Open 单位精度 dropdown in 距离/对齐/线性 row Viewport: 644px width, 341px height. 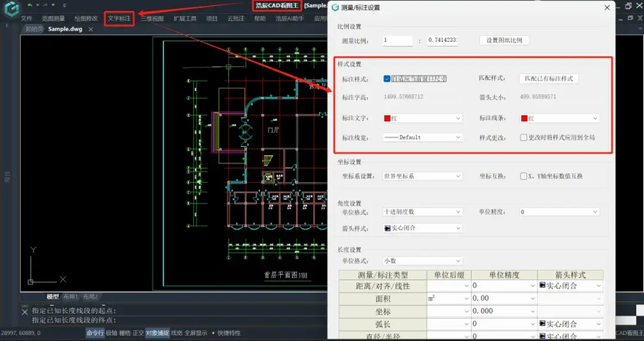[x=505, y=286]
